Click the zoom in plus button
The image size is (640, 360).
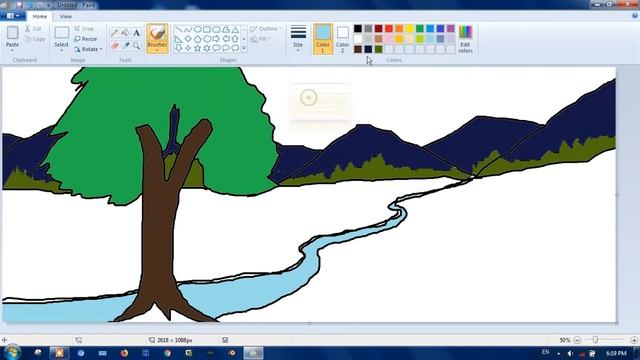[x=634, y=340]
